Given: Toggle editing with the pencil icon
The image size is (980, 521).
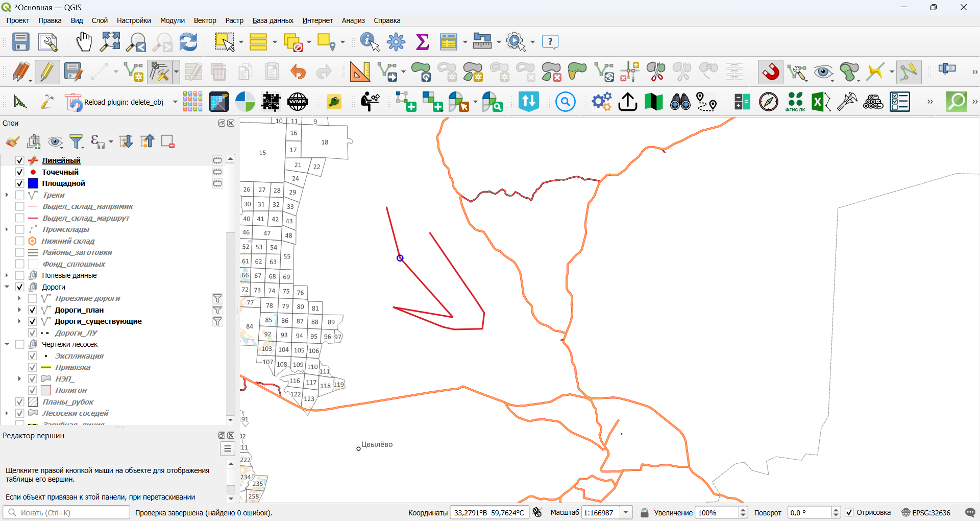Looking at the screenshot, I should coord(47,72).
